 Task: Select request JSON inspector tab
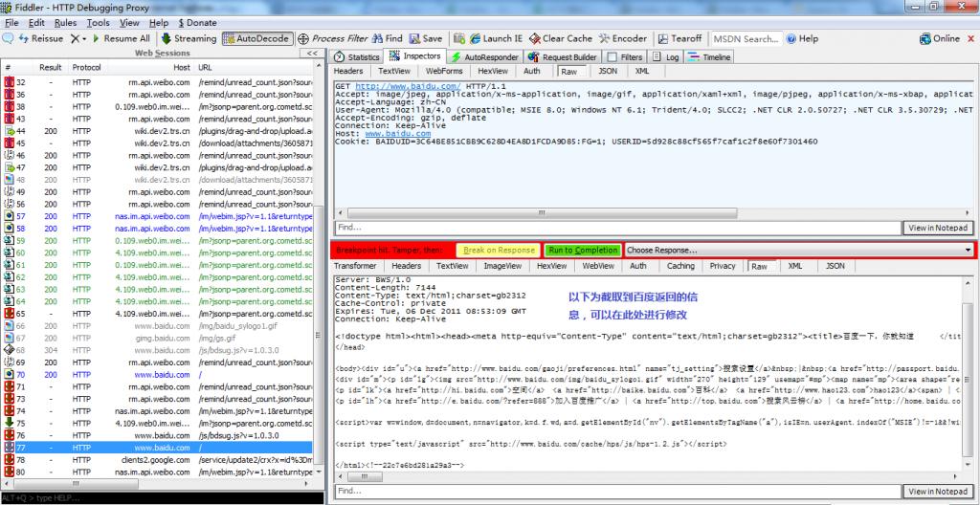pyautogui.click(x=608, y=71)
